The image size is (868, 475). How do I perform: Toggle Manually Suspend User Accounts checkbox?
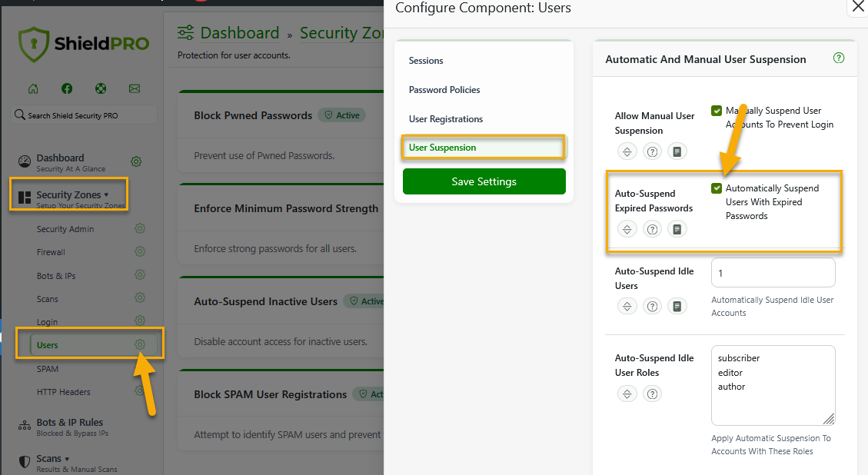pos(717,111)
